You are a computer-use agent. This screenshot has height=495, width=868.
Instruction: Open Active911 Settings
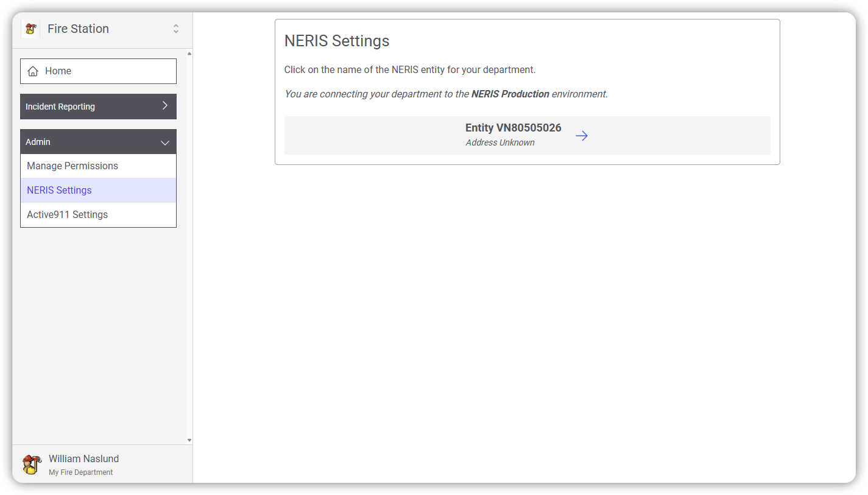click(x=67, y=214)
